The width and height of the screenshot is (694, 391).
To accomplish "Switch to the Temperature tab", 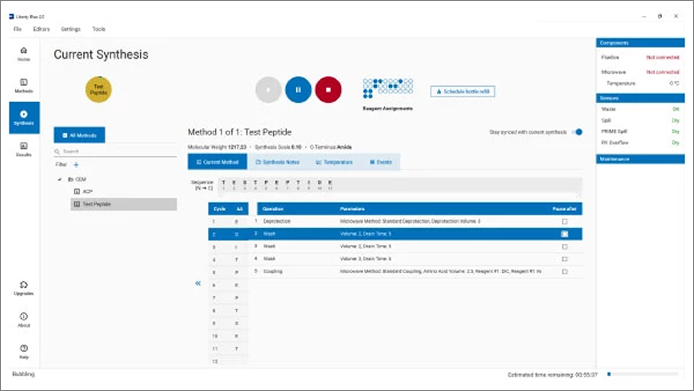I will click(x=334, y=162).
